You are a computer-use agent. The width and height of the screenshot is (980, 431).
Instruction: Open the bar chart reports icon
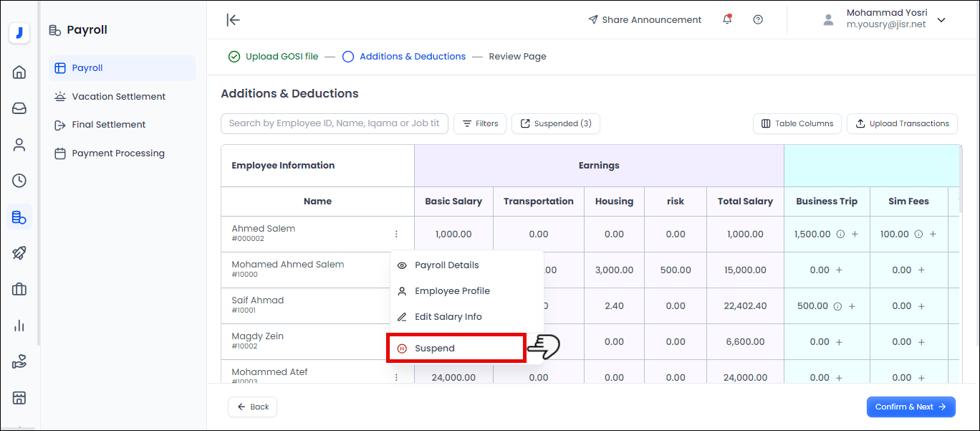(19, 326)
